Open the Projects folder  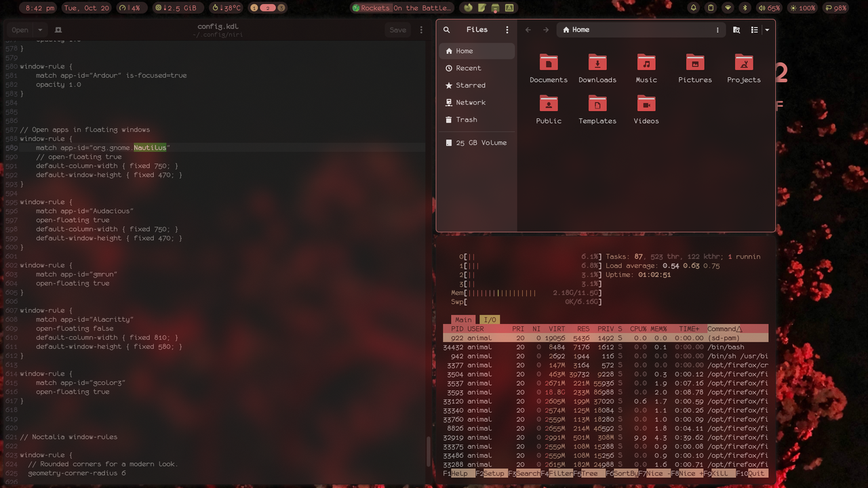coord(744,68)
